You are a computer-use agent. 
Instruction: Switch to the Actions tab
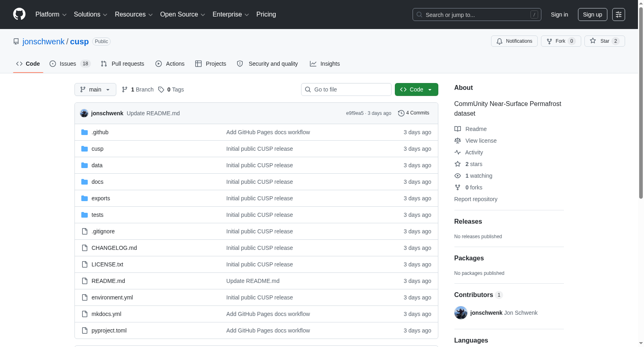coord(170,64)
